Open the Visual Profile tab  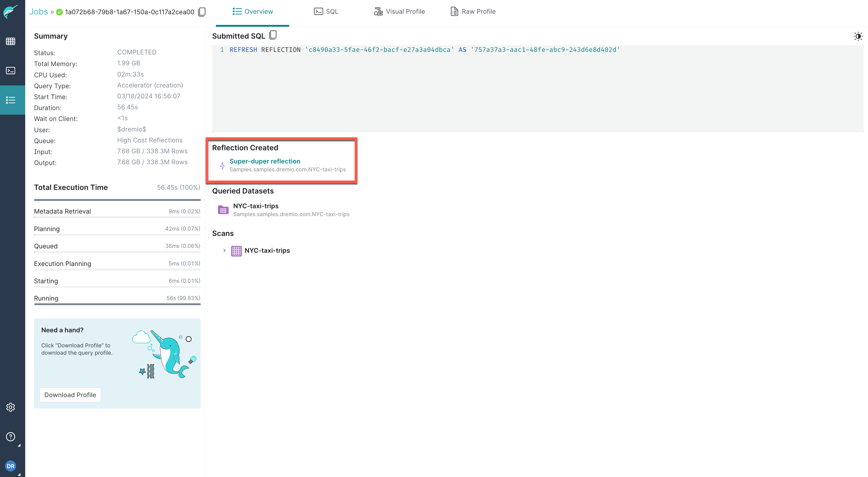point(399,11)
